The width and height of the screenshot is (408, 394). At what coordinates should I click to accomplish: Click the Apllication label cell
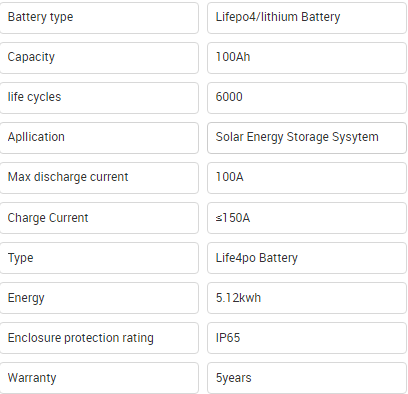pos(99,138)
